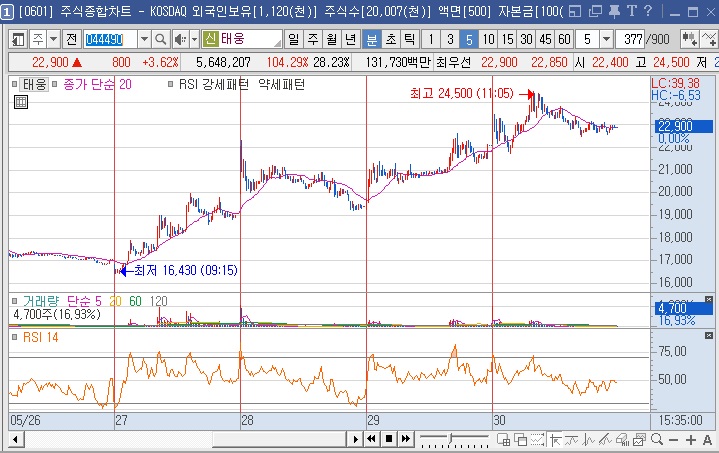This screenshot has width=719, height=453.
Task: Click the rewind double-arrow button
Action: (x=371, y=439)
